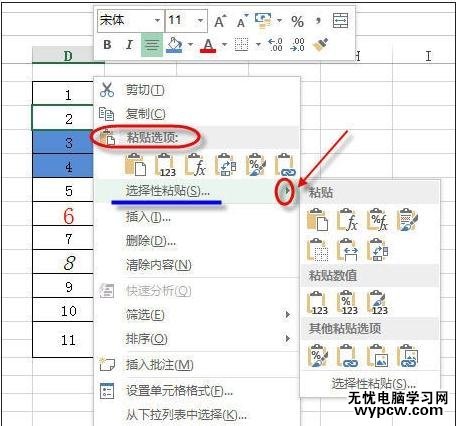
Task: Click the Paste icon under 粘贴选项
Action: (135, 165)
